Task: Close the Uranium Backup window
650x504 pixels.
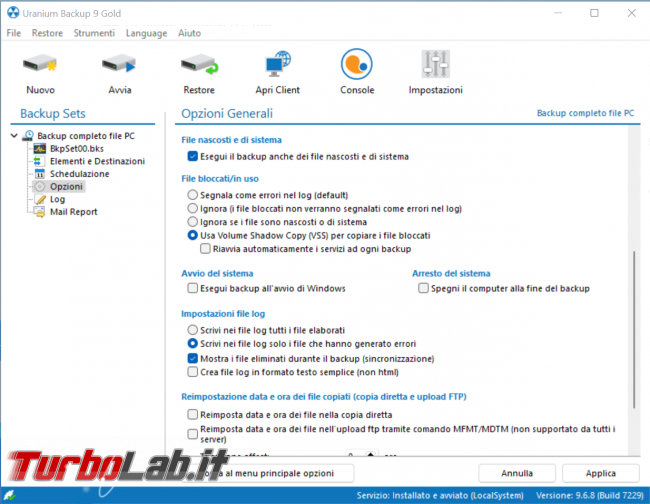Action: click(631, 13)
